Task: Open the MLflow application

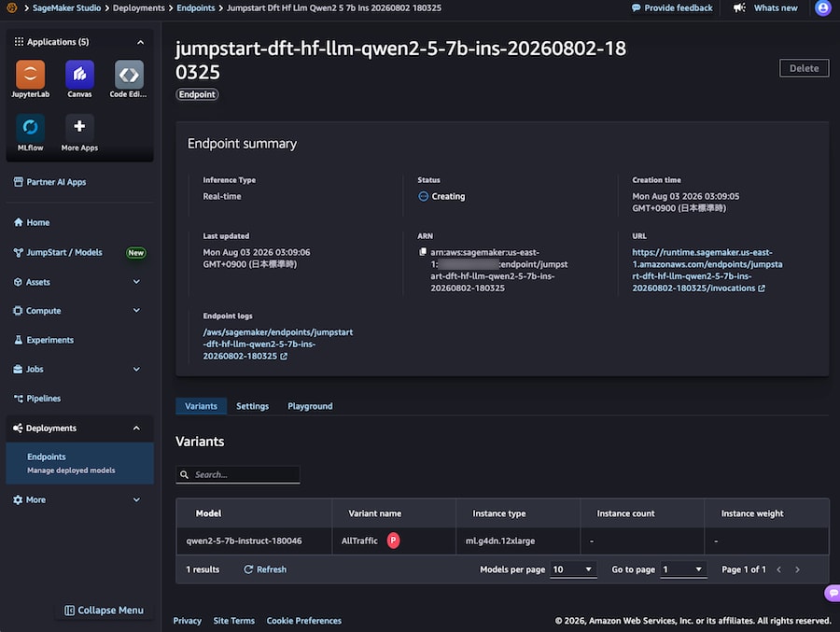Action: 30,127
